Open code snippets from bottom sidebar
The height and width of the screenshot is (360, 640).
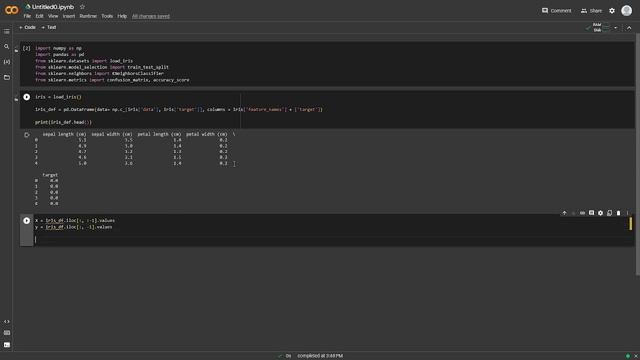click(x=7, y=322)
